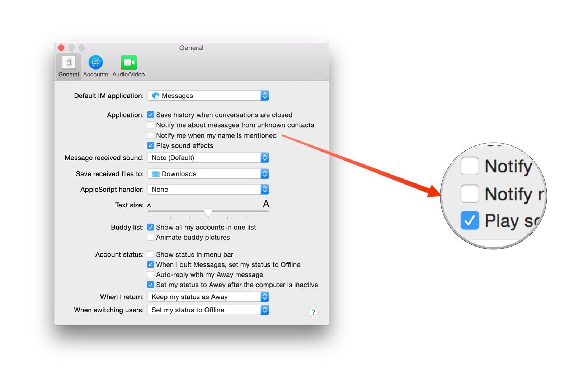Open the Default IM application dropdown
574x392 pixels.
pos(208,96)
